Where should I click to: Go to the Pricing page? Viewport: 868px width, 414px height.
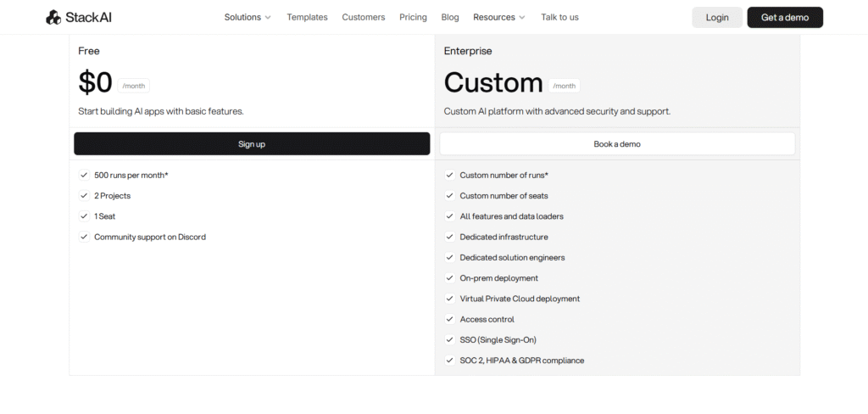(413, 17)
